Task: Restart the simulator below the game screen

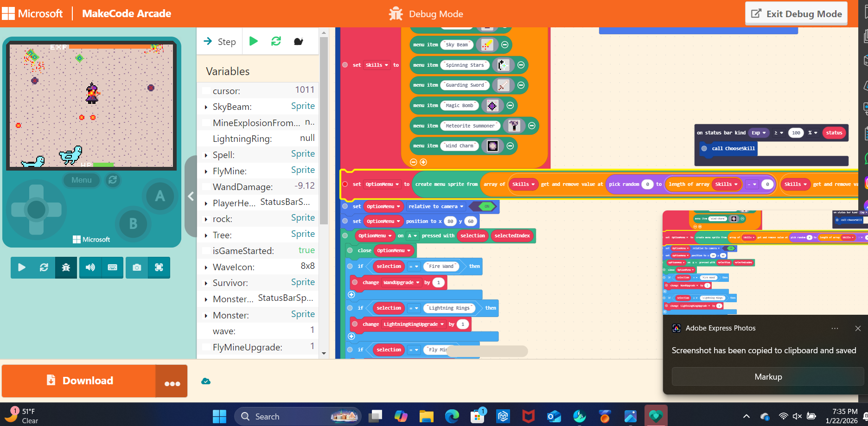Action: [44, 267]
